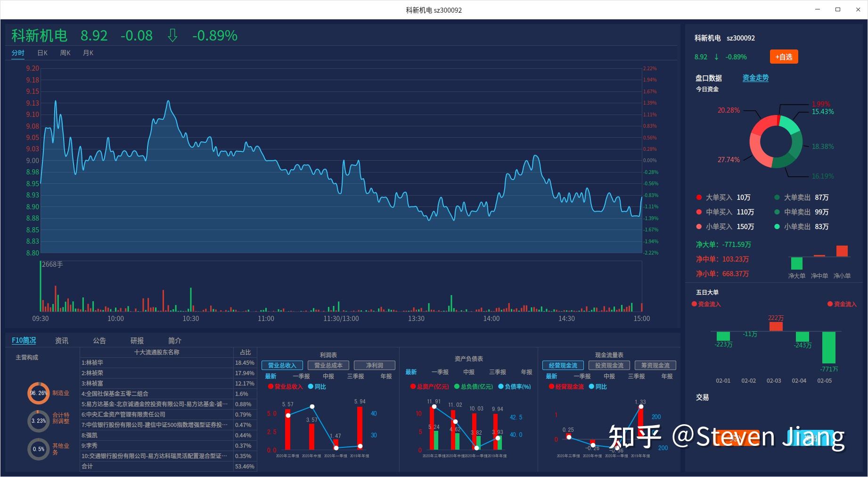Choose 最新 period in 利润表

(x=270, y=376)
